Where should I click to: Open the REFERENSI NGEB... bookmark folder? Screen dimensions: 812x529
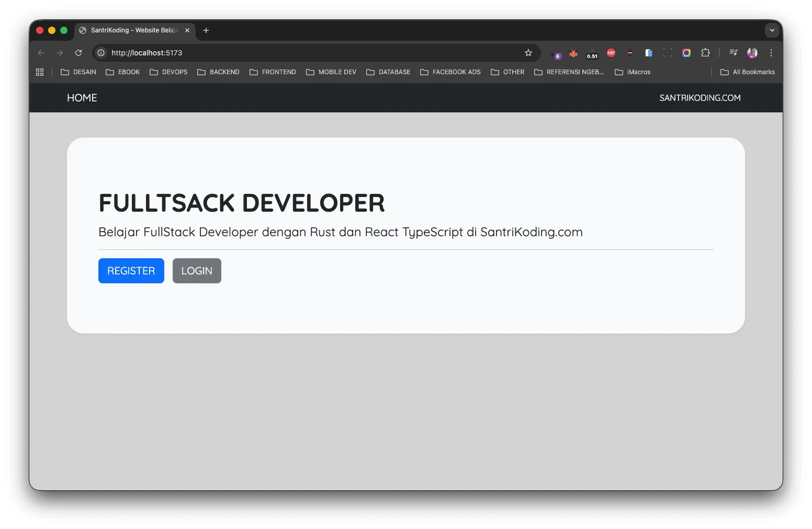point(569,72)
